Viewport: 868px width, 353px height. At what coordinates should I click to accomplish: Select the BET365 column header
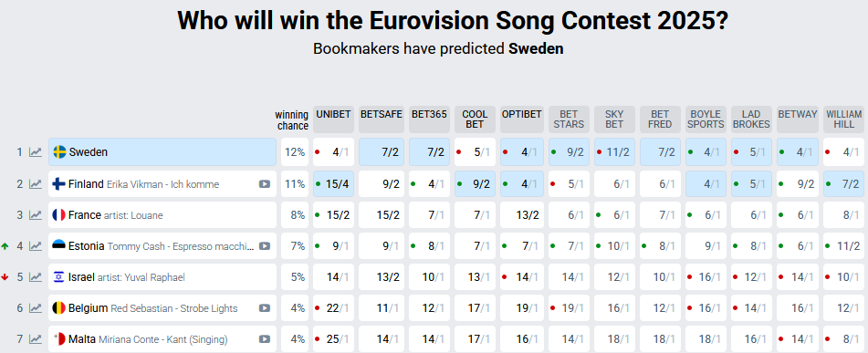coord(429,119)
